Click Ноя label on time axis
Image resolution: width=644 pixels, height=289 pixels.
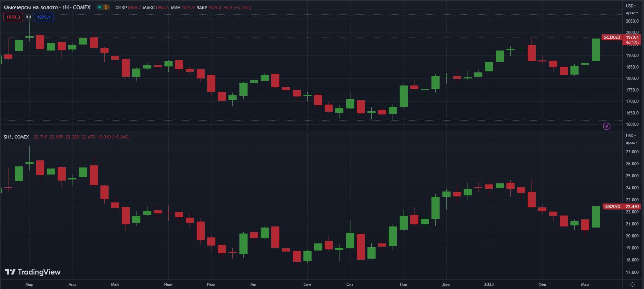403,284
